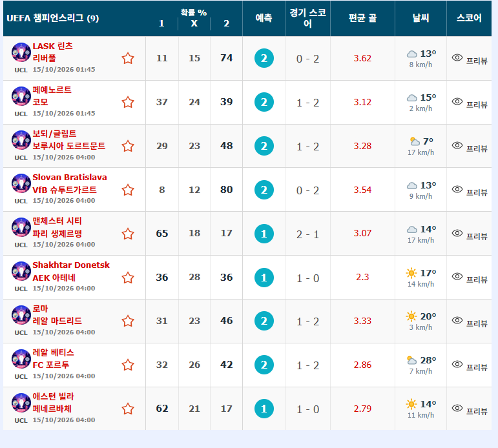Open the 보루시아 도르트문트 team link
This screenshot has width=498, height=448.
tap(68, 146)
